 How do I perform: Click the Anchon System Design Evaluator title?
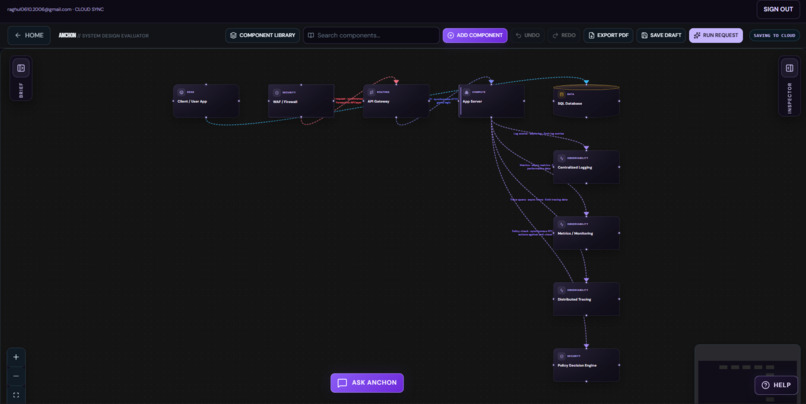[x=103, y=35]
